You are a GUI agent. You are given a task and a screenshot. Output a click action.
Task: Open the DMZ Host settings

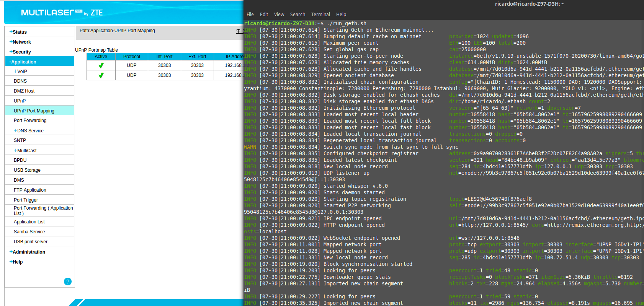point(24,91)
